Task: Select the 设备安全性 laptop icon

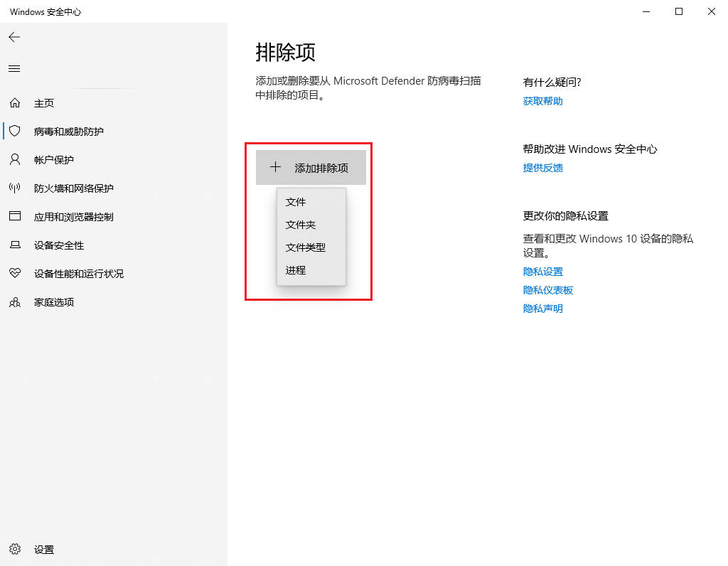Action: [x=15, y=245]
